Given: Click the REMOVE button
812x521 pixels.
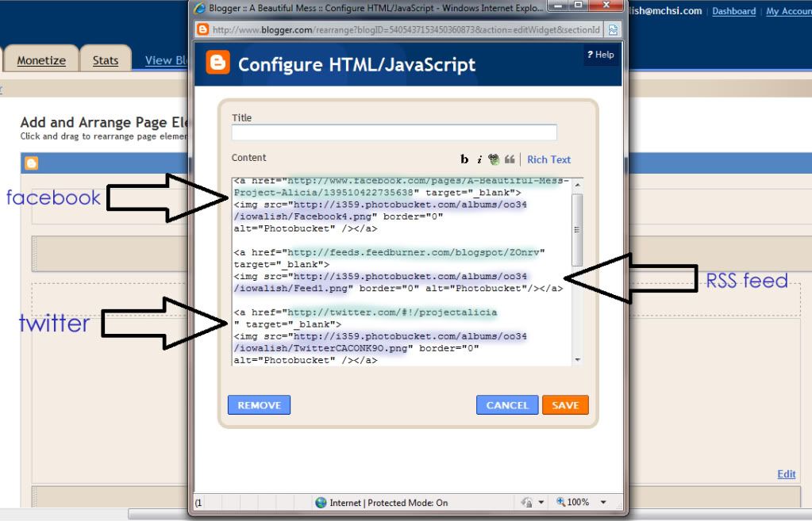Looking at the screenshot, I should 259,405.
